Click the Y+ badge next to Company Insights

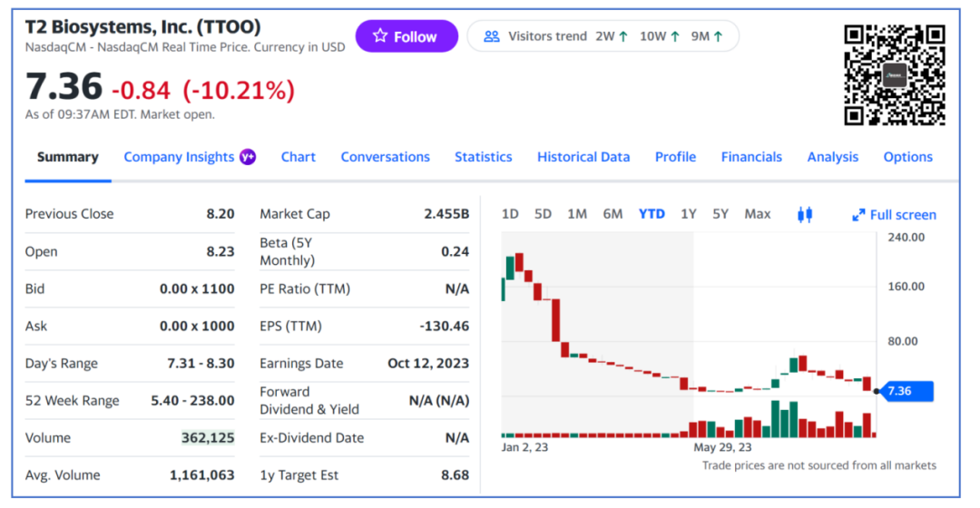point(248,157)
